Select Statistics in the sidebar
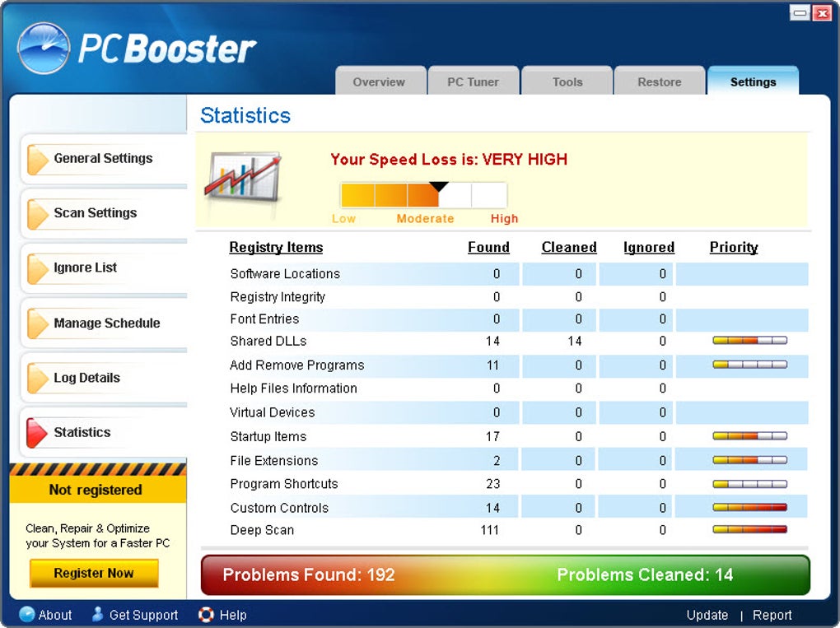The image size is (840, 628). pos(104,433)
